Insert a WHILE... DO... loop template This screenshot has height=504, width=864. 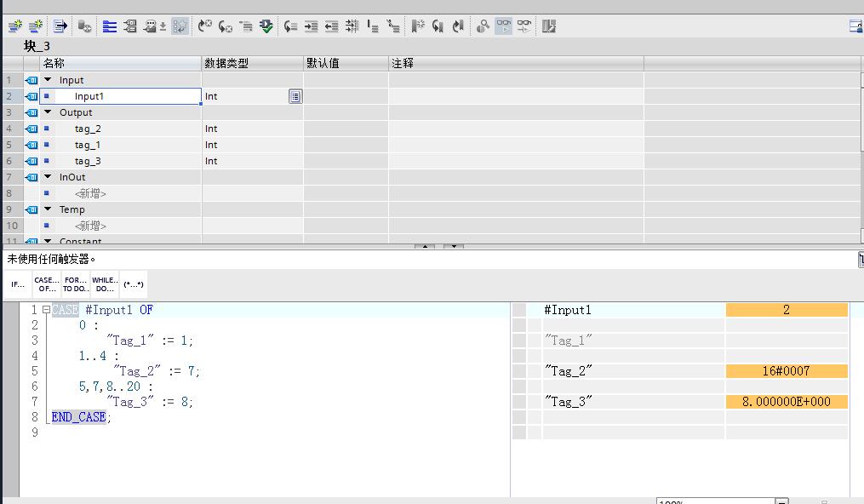[x=105, y=284]
